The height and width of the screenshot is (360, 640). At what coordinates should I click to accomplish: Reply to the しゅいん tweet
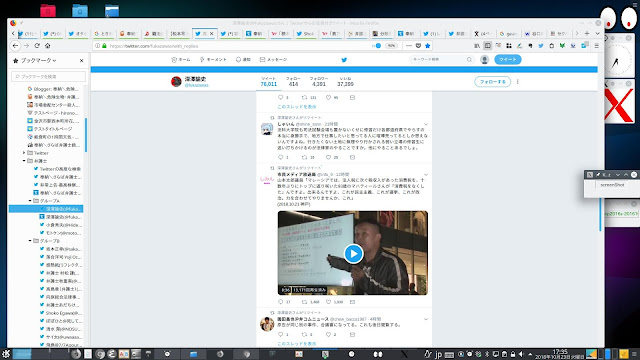[280, 157]
